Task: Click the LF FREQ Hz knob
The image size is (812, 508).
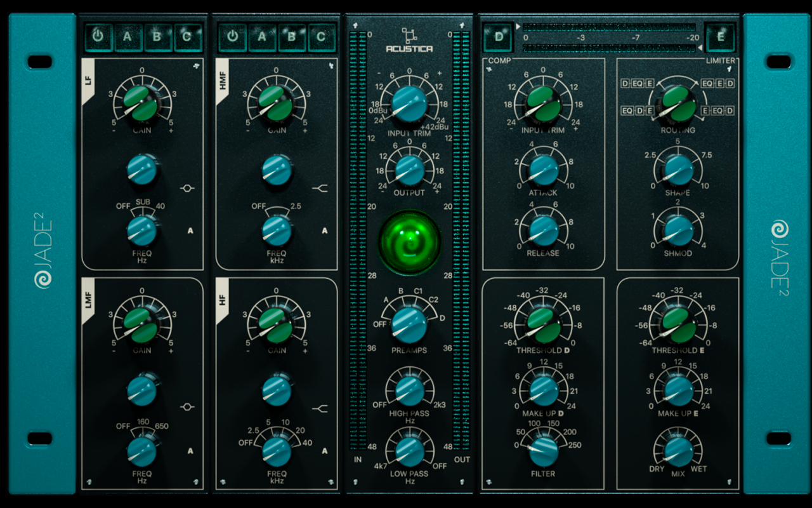Action: [142, 231]
